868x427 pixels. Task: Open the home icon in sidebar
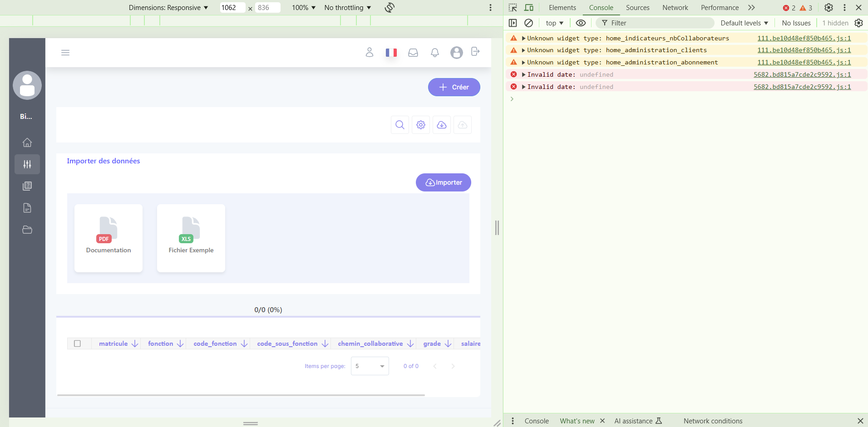point(27,142)
